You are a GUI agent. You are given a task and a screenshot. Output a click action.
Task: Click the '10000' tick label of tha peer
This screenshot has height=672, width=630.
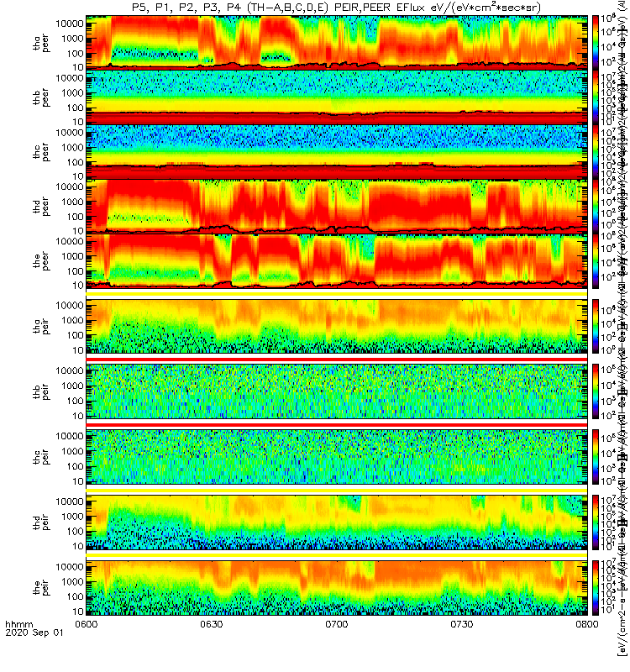click(70, 24)
